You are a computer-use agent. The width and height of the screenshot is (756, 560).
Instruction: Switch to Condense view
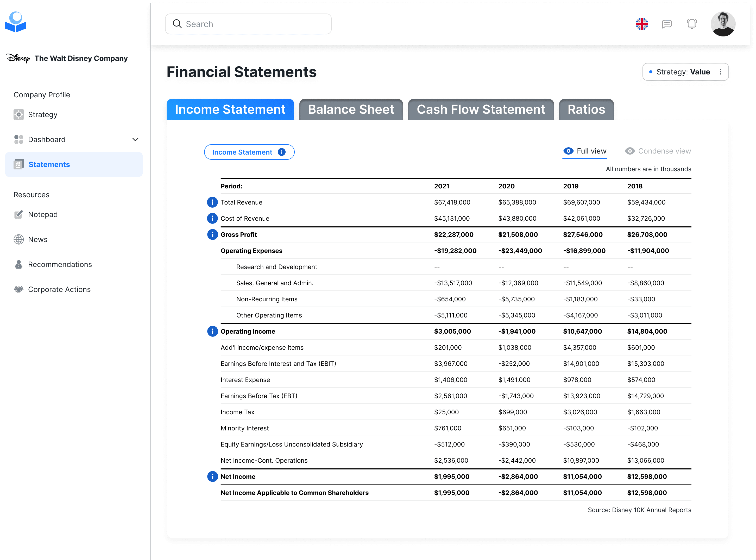click(658, 151)
